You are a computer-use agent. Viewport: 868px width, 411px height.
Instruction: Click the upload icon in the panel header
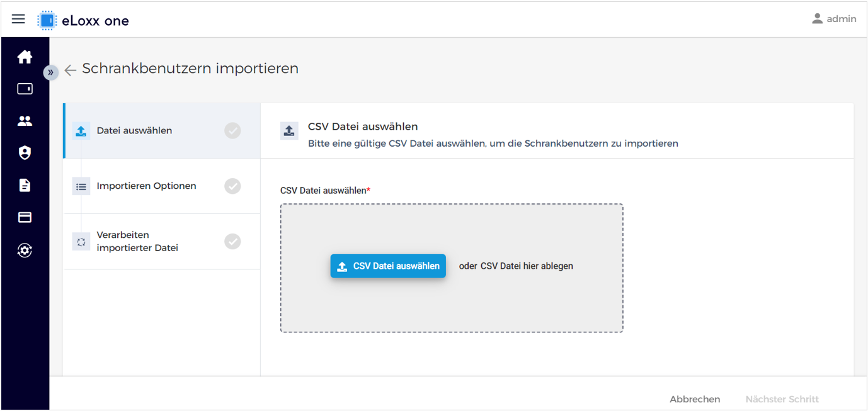(289, 131)
